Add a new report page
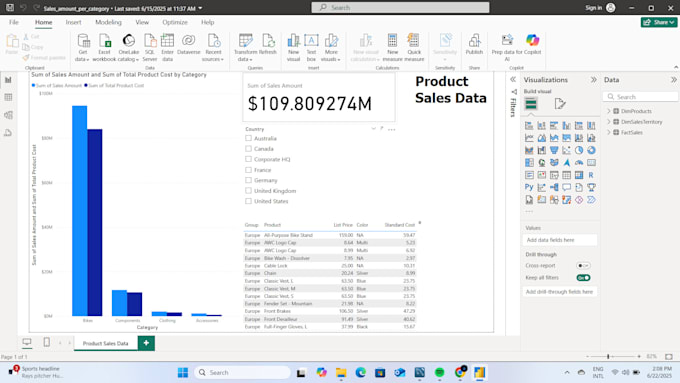This screenshot has height=383, width=680. 146,343
